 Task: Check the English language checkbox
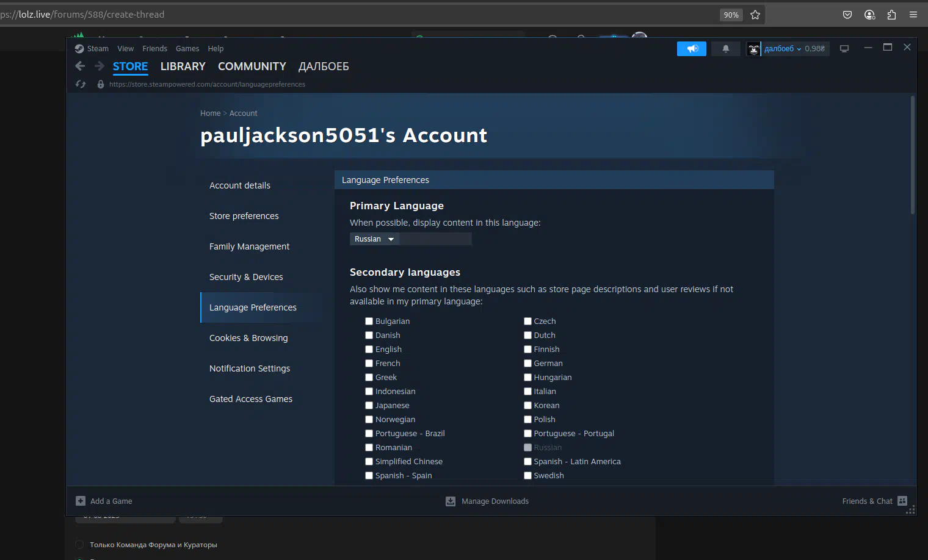point(369,349)
